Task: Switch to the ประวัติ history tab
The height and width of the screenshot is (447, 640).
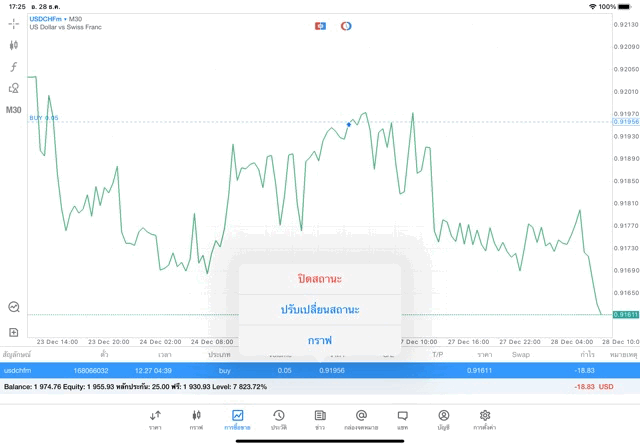Action: coord(279,419)
